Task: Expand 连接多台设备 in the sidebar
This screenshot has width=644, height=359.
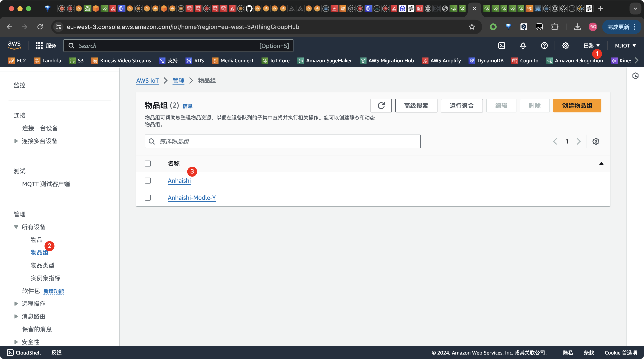Action: pos(16,141)
